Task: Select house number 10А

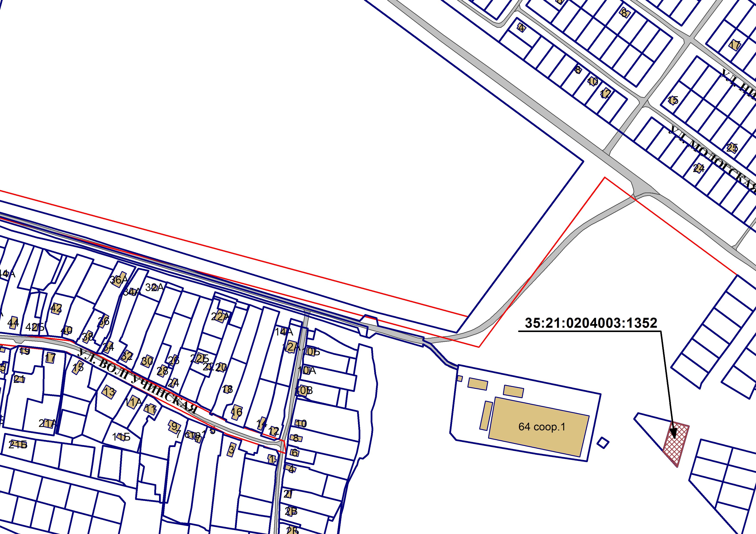Action: pos(306,371)
